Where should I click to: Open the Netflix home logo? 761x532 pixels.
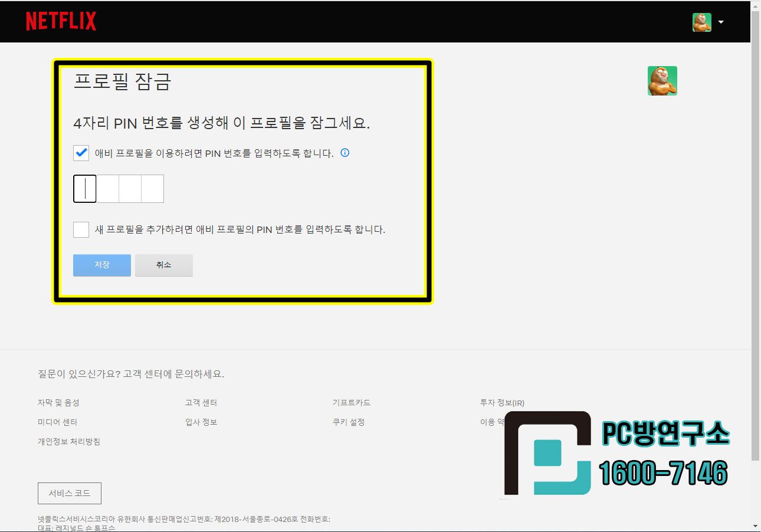[x=61, y=21]
